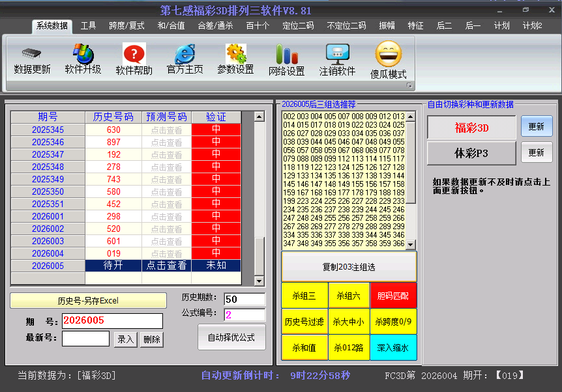Click cyan 深入缩水 button

393,348
